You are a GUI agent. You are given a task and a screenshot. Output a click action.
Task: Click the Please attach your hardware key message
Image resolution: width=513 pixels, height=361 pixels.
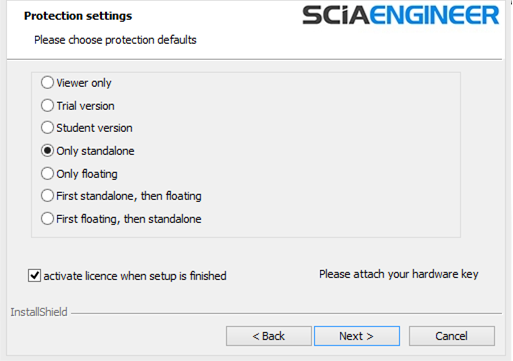pyautogui.click(x=399, y=274)
